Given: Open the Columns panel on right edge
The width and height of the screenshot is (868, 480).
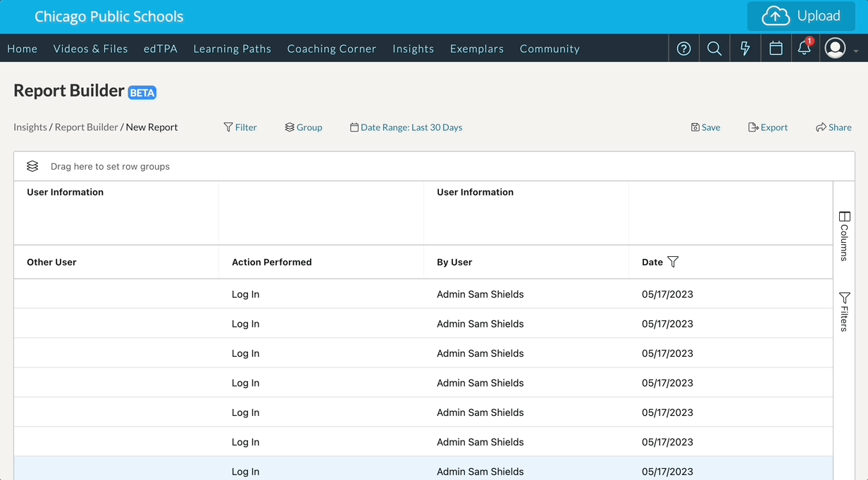Looking at the screenshot, I should click(843, 233).
